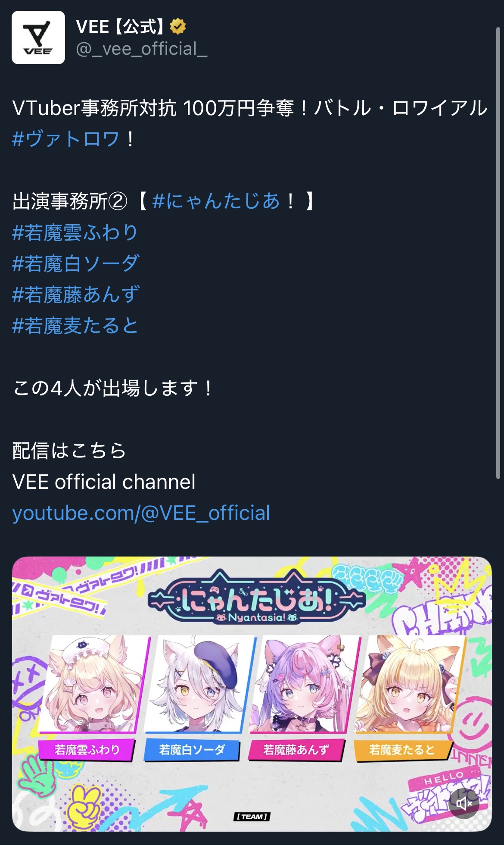Tap the [TEAM] label in the video

252,817
